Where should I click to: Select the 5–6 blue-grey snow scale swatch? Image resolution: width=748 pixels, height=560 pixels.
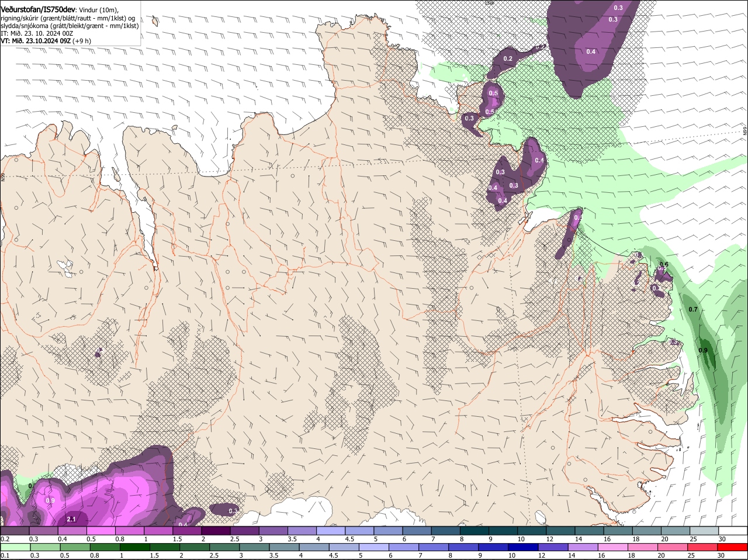[x=387, y=530]
